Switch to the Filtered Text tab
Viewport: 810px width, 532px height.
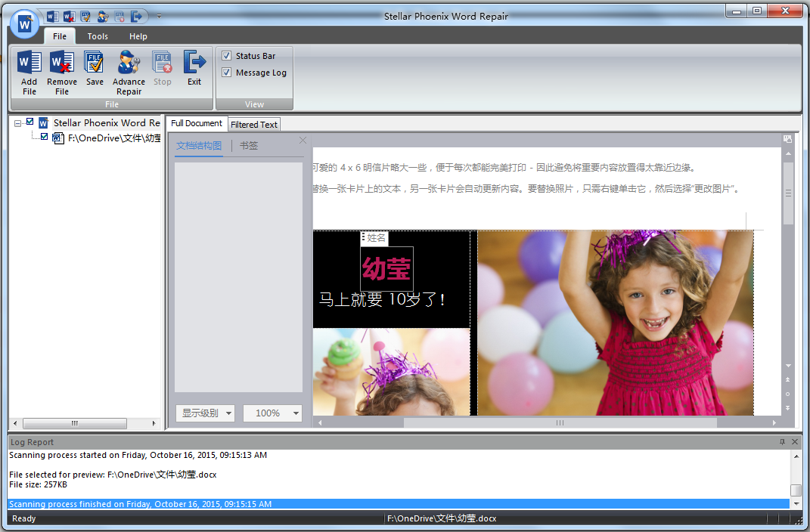point(254,125)
